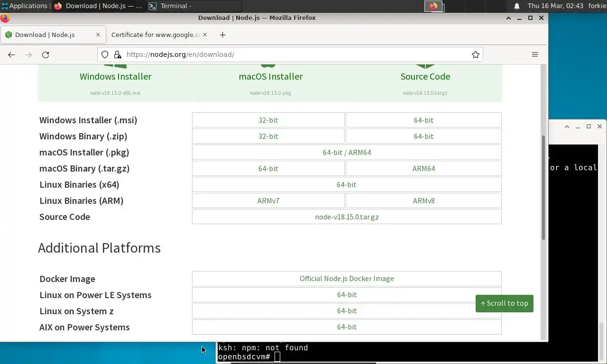The height and width of the screenshot is (364, 607).
Task: Download macOS Installer 64-bit / ARM64
Action: [347, 152]
